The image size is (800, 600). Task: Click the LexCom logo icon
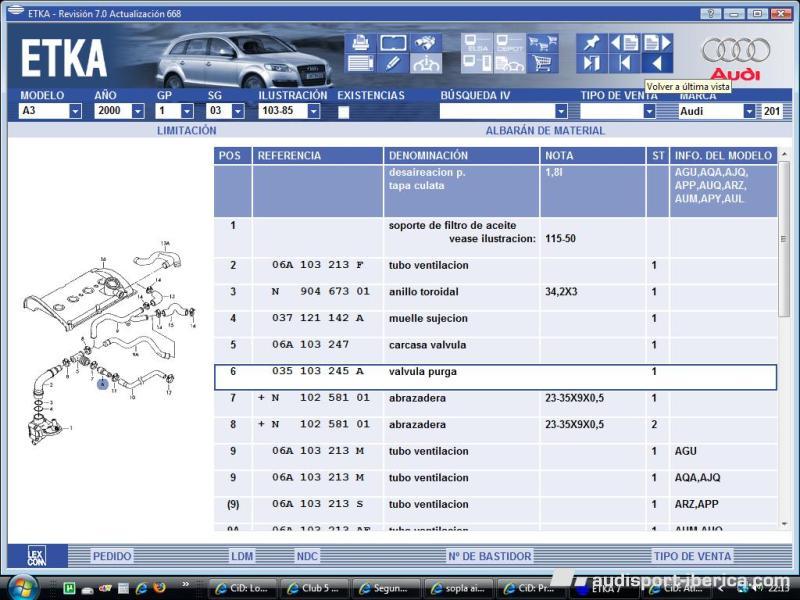click(37, 556)
